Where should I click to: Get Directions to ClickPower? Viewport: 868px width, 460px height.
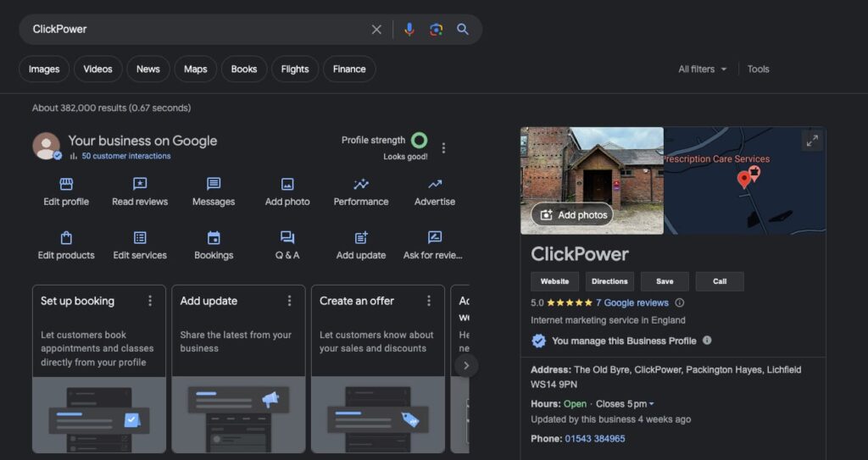[609, 281]
